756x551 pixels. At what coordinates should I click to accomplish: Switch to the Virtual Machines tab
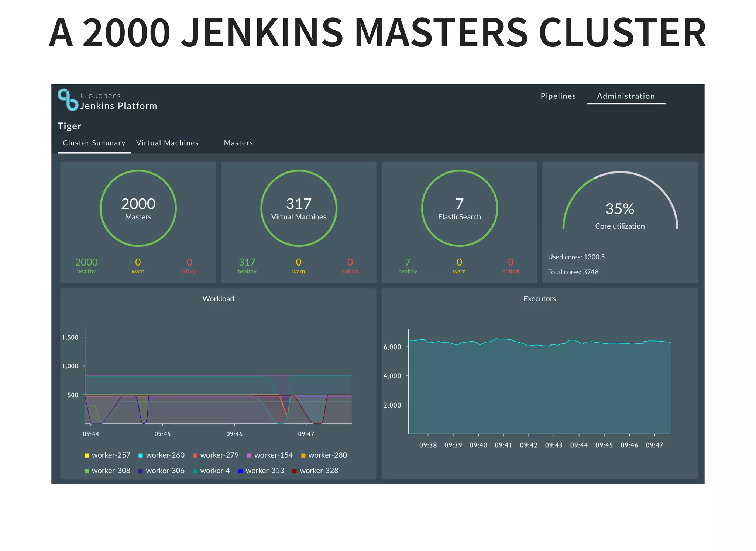167,143
